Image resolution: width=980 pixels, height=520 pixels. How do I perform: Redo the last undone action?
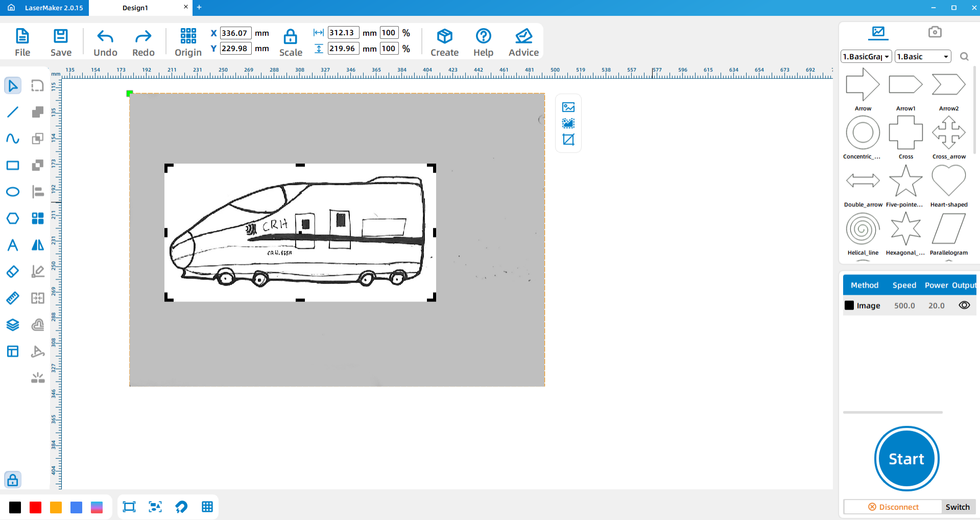point(143,42)
